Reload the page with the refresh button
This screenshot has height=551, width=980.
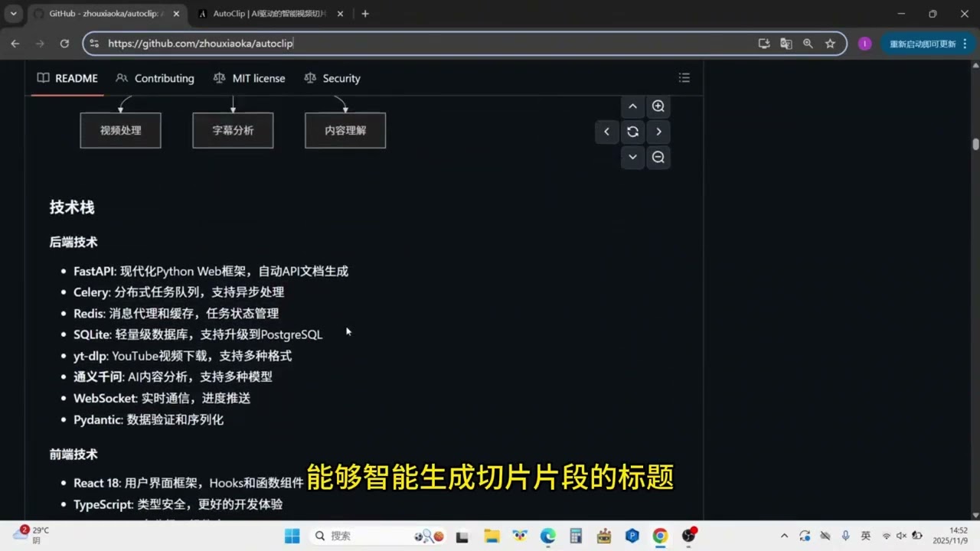click(64, 44)
